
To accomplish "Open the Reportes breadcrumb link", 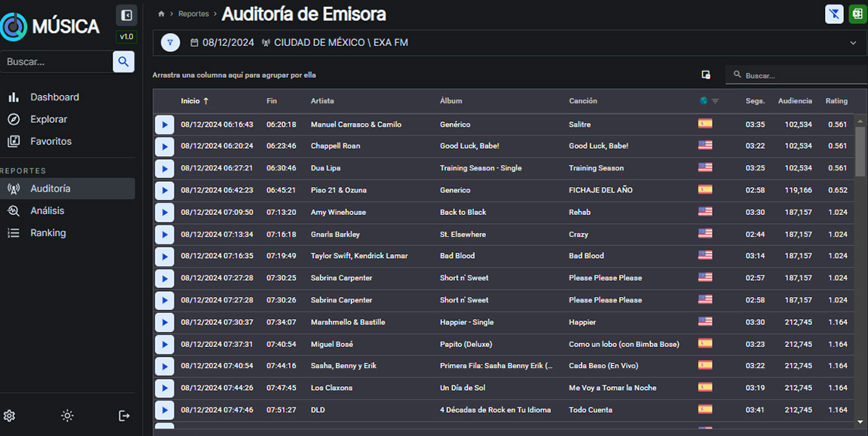I will point(194,14).
